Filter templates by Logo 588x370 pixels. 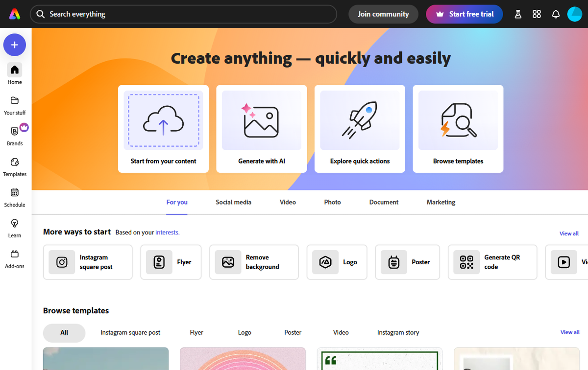coord(245,333)
